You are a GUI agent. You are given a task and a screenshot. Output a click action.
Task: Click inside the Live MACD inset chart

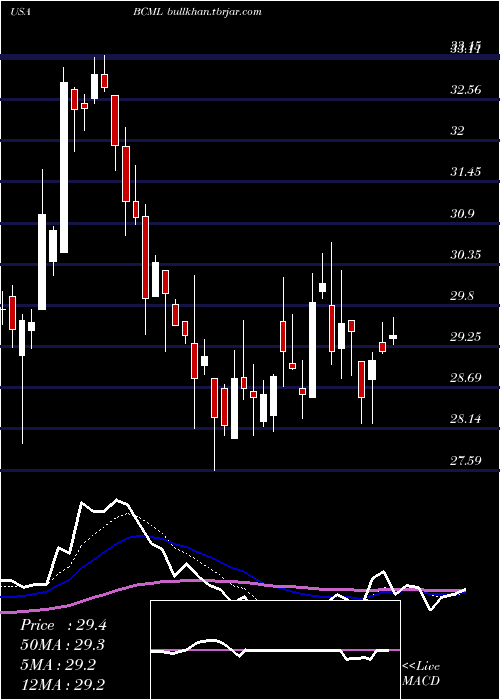coord(275,650)
